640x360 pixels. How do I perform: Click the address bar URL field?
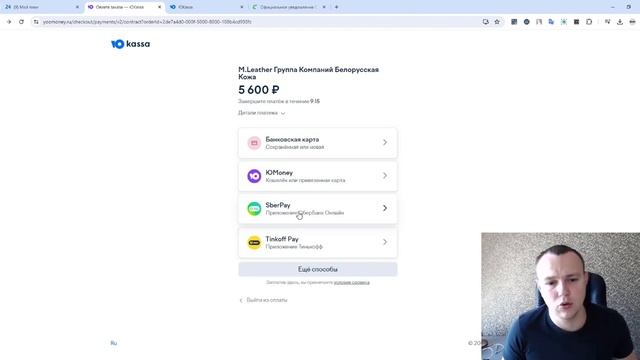[257, 22]
